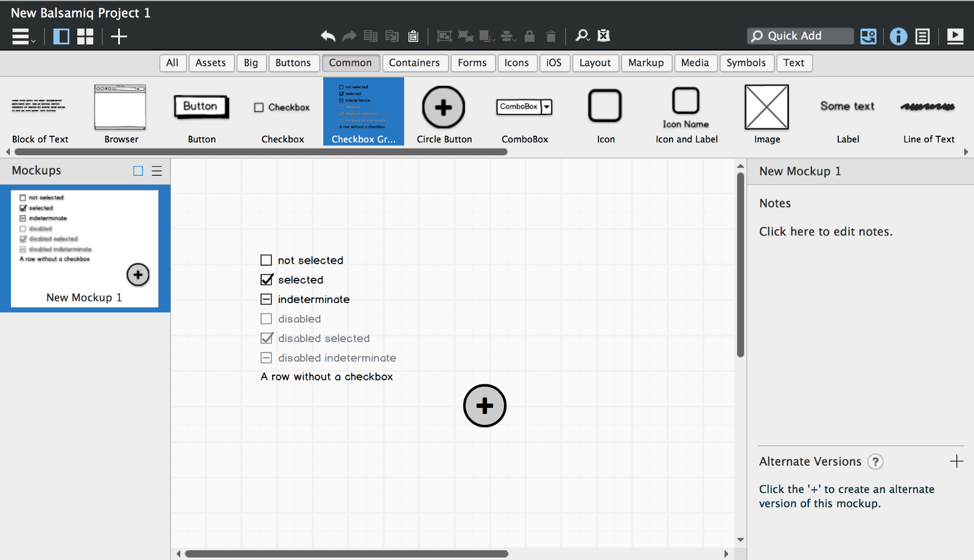
Task: Switch to the mockup grid view icon
Action: click(x=85, y=37)
